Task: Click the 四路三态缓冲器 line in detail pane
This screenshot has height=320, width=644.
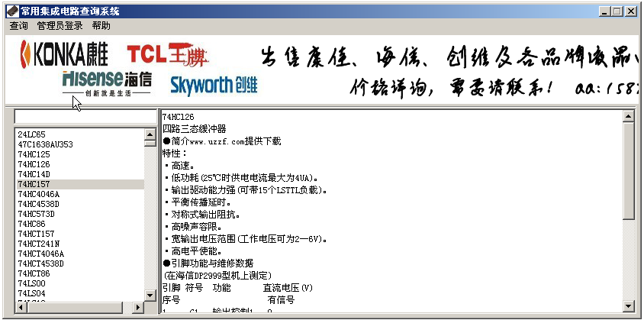Action: tap(195, 129)
